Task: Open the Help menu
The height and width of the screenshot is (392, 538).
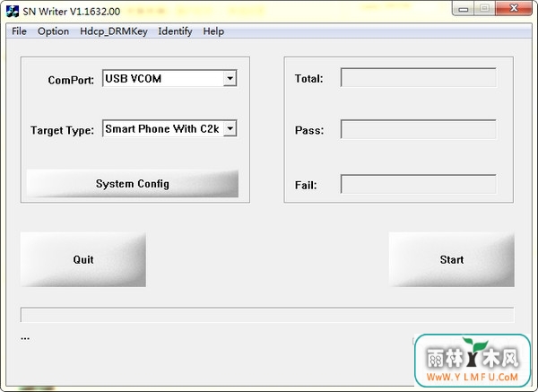Action: click(x=213, y=31)
